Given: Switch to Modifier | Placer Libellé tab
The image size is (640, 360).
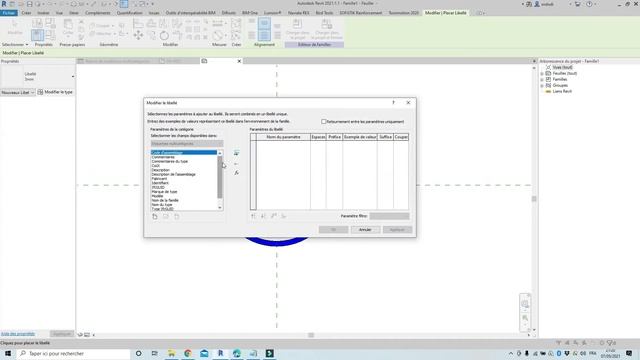Looking at the screenshot, I should [x=446, y=13].
